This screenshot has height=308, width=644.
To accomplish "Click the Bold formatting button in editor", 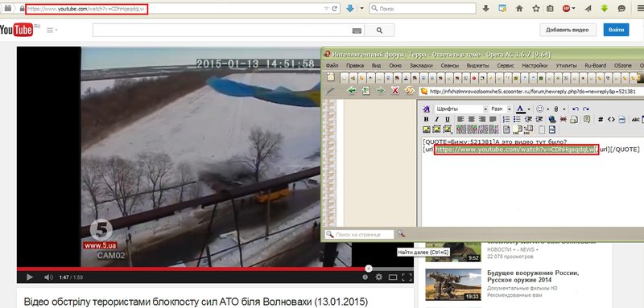I will tap(427, 119).
